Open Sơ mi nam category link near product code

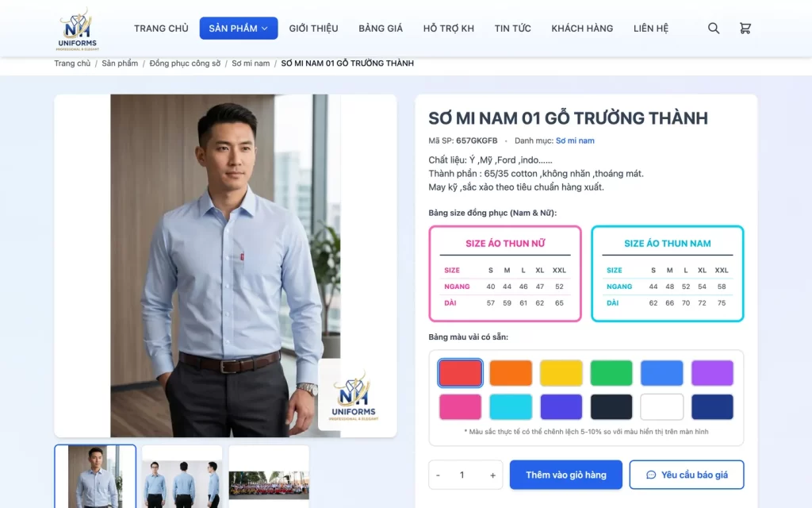tap(575, 140)
